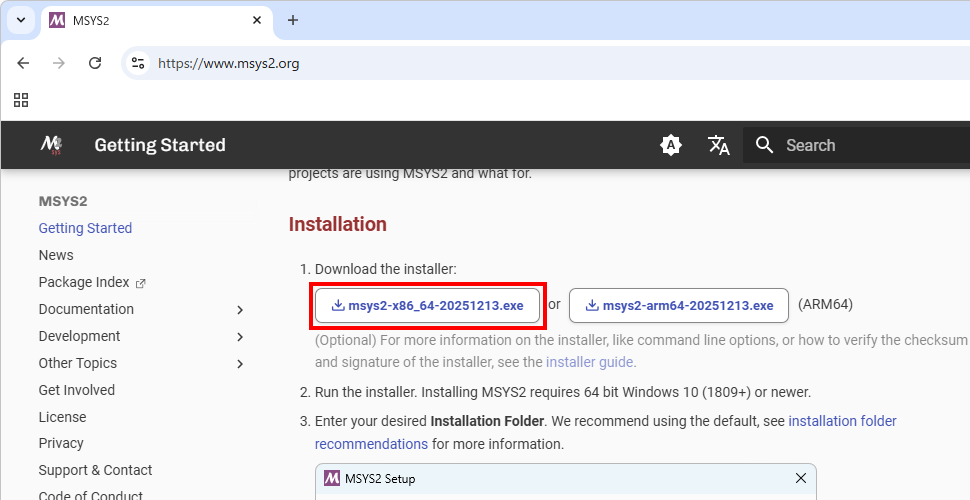Click the MSYS2 Setup window icon

click(x=332, y=478)
